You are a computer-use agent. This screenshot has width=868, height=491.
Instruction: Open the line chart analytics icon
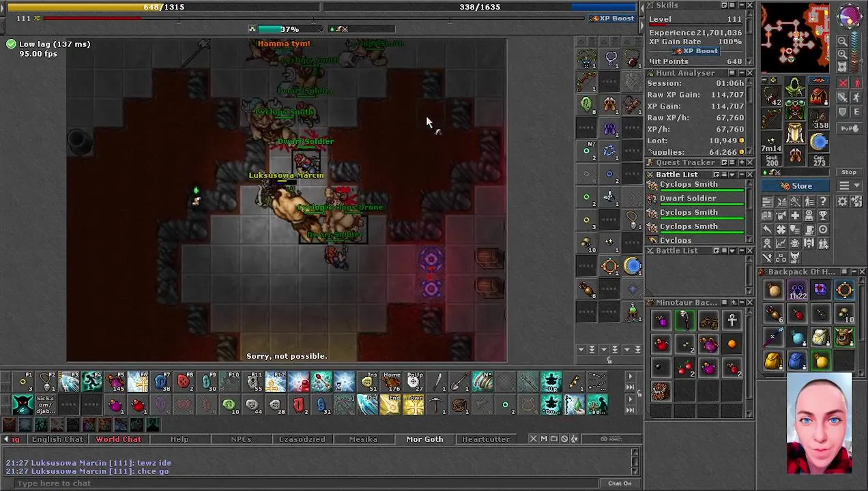tap(781, 243)
